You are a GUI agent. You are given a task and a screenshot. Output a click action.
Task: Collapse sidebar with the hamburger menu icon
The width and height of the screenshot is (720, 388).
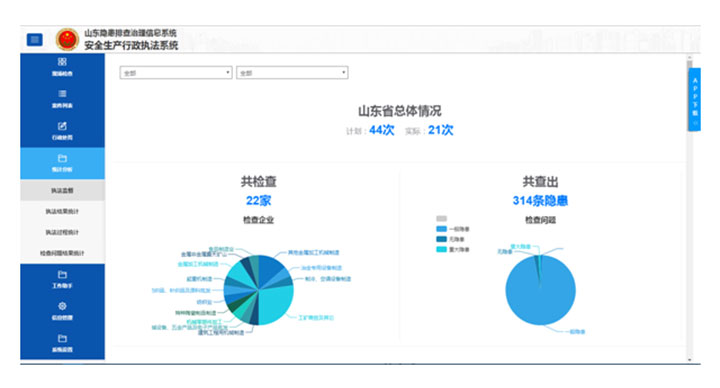[34, 39]
